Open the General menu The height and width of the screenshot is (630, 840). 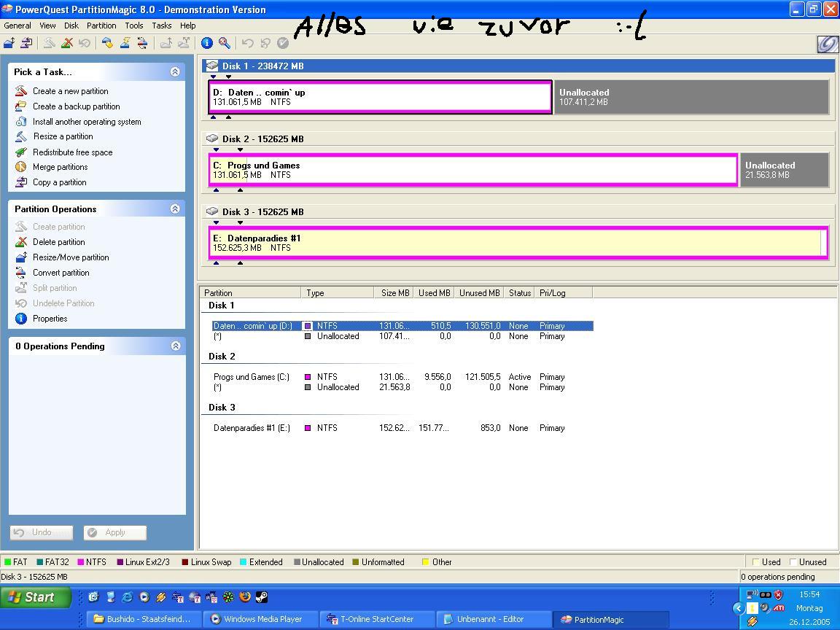coord(17,26)
